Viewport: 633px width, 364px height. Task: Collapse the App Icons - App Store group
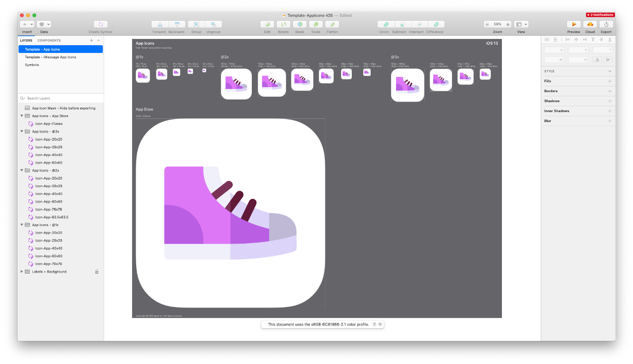pos(22,116)
